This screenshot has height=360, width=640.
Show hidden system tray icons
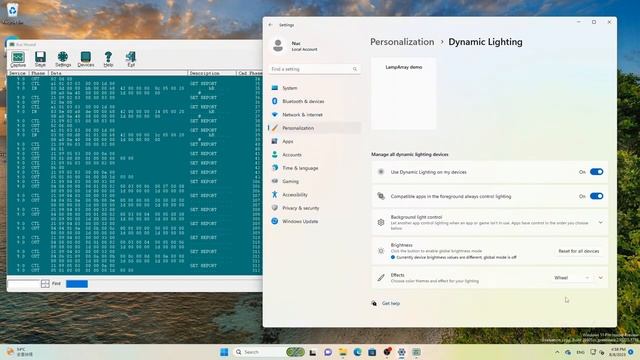coord(557,352)
